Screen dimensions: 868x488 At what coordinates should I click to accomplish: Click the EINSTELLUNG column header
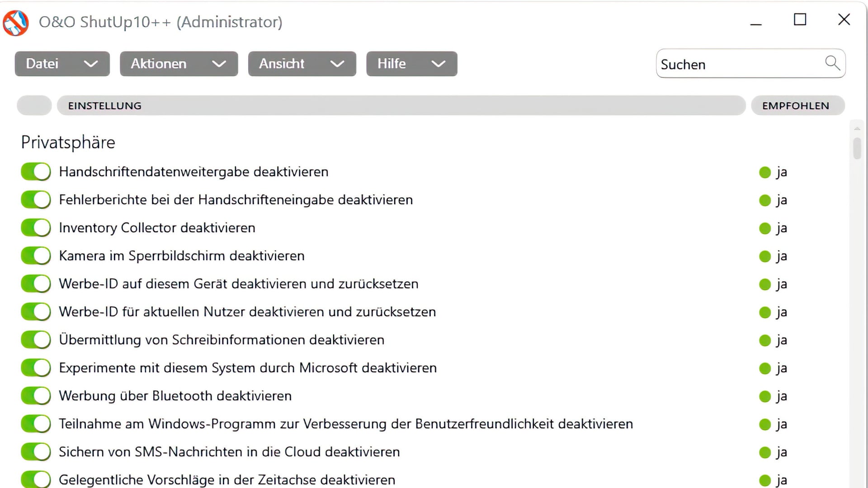pos(401,105)
